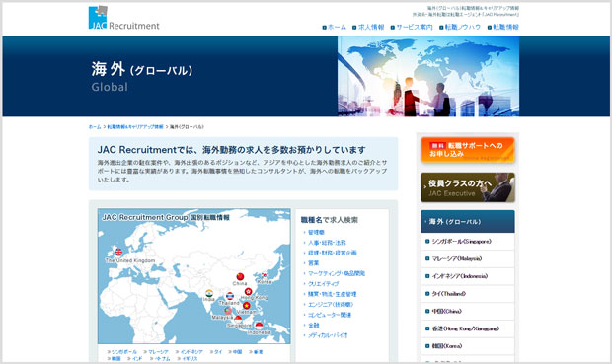Screen dimensions: 612x364
Task: Open the コンピューター関連 job category link
Action: (330, 315)
